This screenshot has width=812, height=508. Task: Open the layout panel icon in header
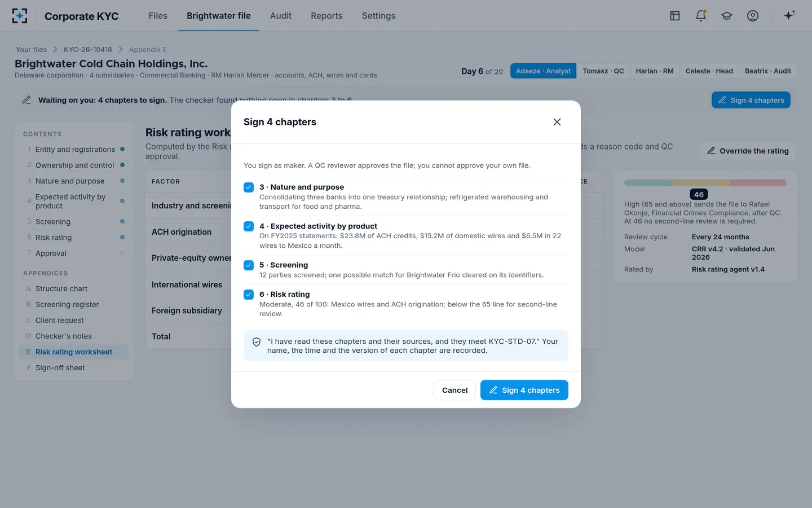click(675, 16)
